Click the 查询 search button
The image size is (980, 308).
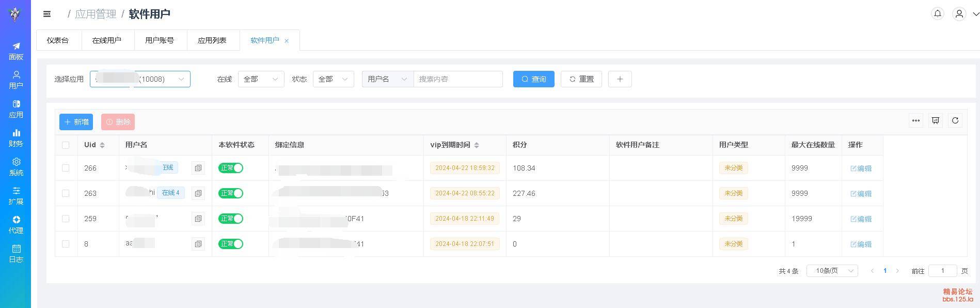(533, 79)
